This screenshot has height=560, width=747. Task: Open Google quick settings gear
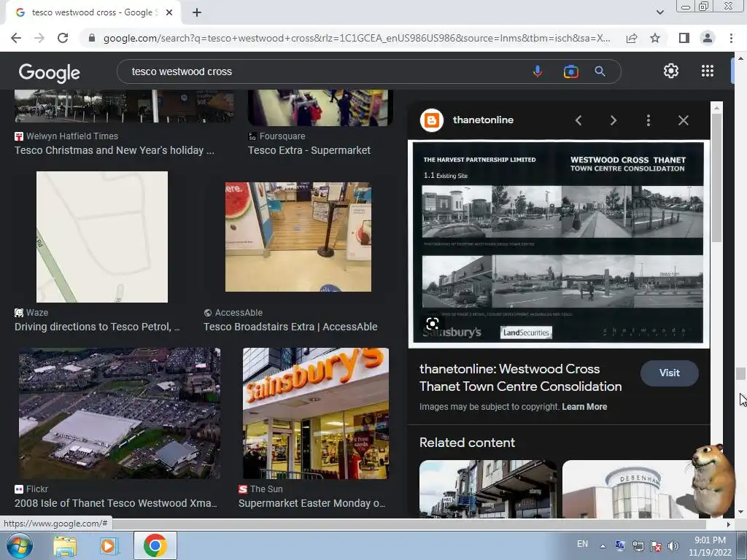(671, 71)
